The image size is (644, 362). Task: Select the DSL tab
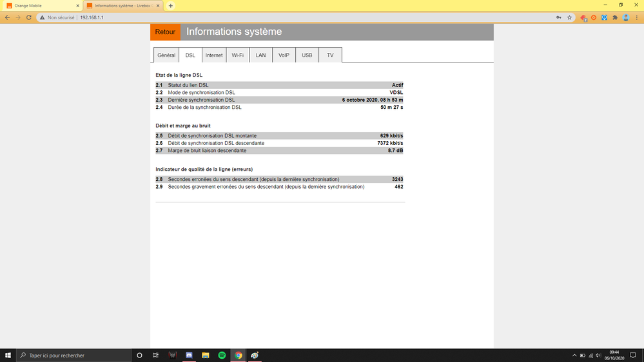190,55
